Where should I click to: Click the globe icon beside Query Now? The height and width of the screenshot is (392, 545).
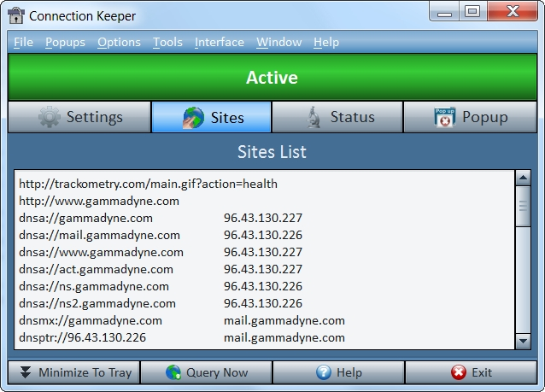[x=173, y=372]
